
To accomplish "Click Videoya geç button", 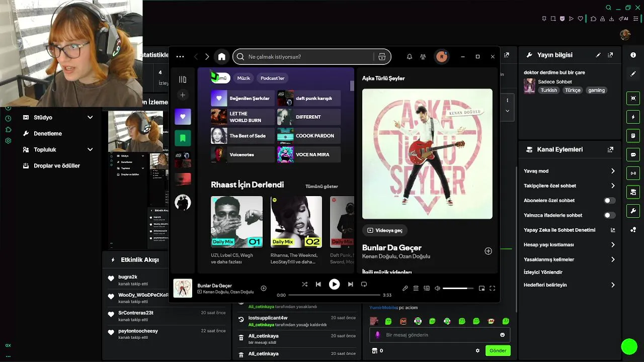I will click(x=385, y=230).
